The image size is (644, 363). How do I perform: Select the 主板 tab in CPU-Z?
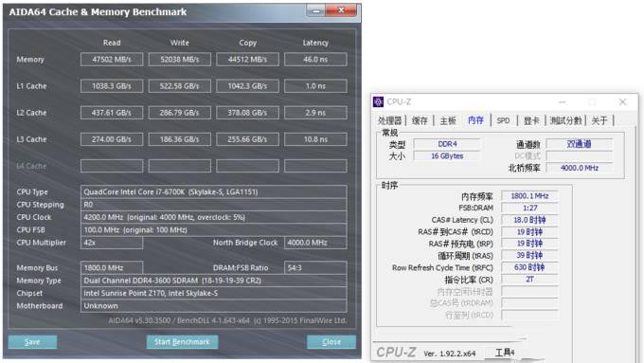[448, 120]
